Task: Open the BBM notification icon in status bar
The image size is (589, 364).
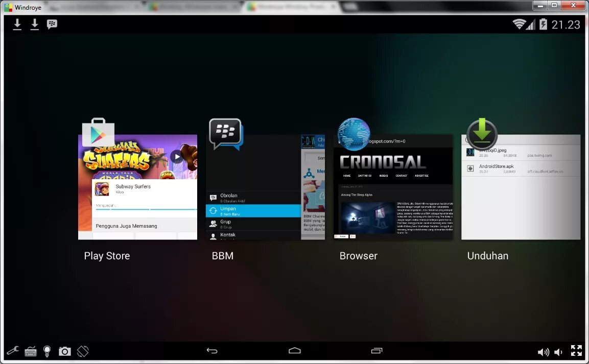Action: [52, 25]
